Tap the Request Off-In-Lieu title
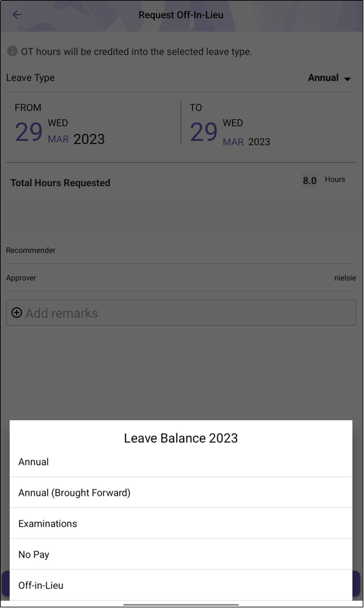The width and height of the screenshot is (364, 608). 181,15
